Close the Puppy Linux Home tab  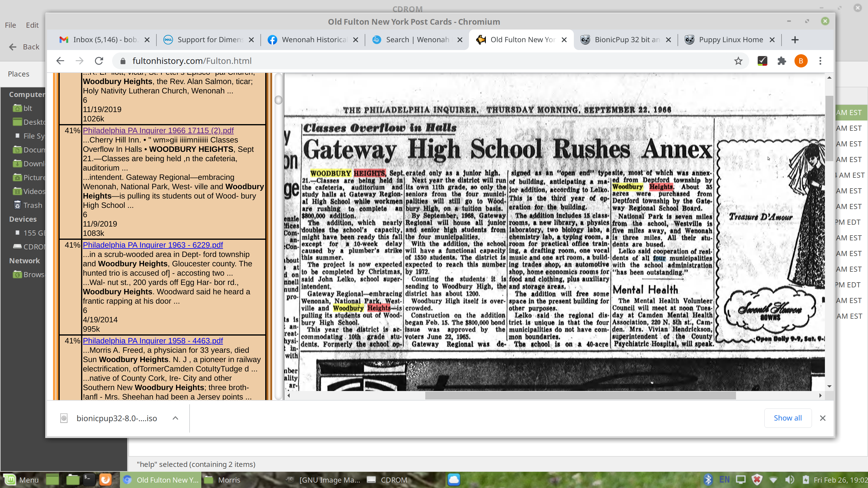coord(772,40)
